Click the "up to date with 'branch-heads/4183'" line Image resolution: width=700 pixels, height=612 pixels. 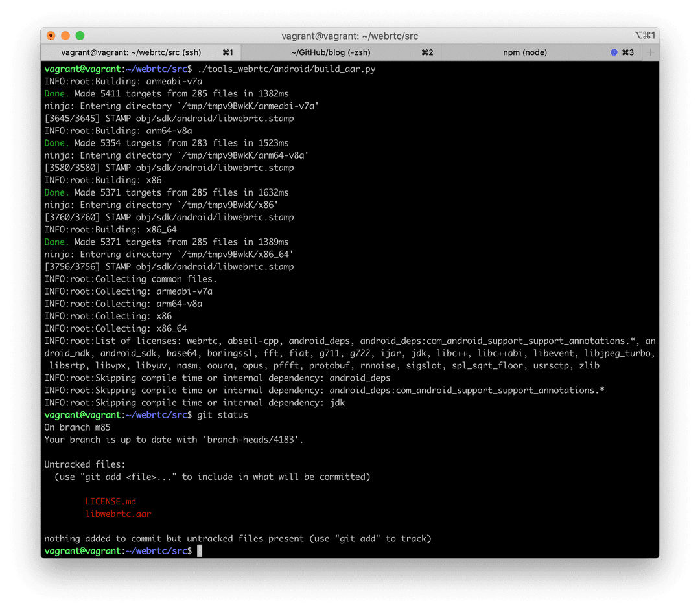(174, 440)
